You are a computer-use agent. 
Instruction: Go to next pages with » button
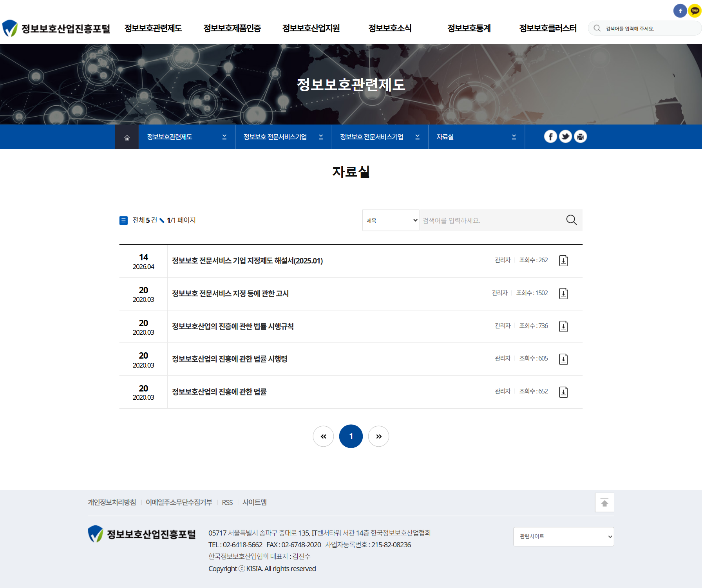coord(379,436)
